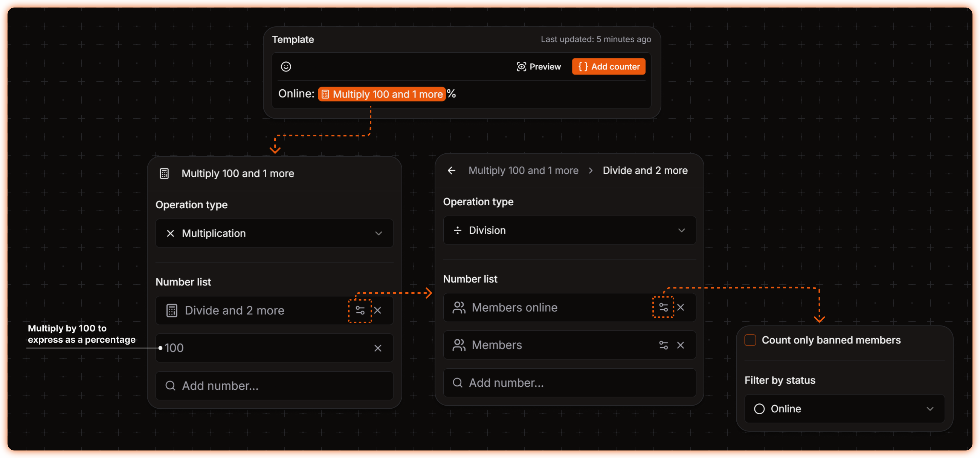Expand the Online status filter dropdown
Image resolution: width=980 pixels, height=458 pixels.
click(844, 409)
